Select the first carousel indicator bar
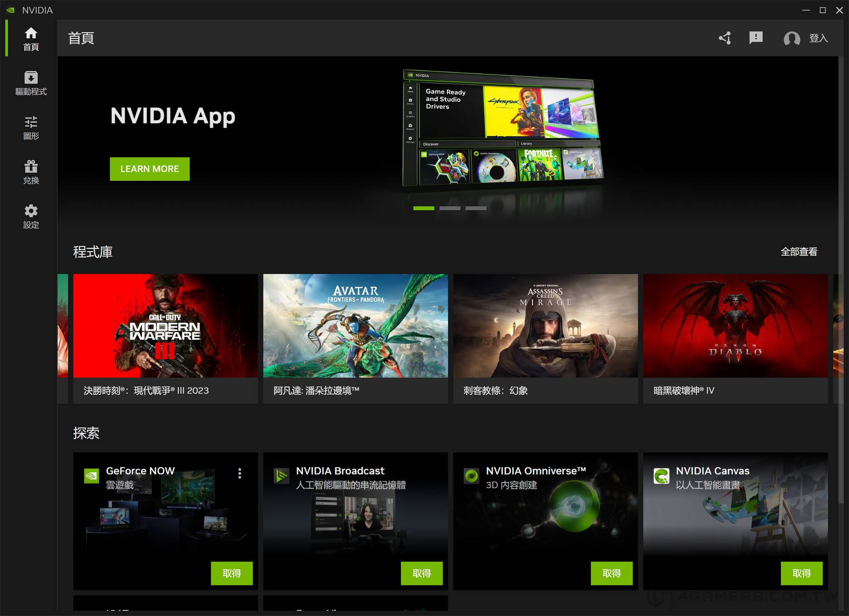Viewport: 849px width, 616px height. click(x=424, y=208)
